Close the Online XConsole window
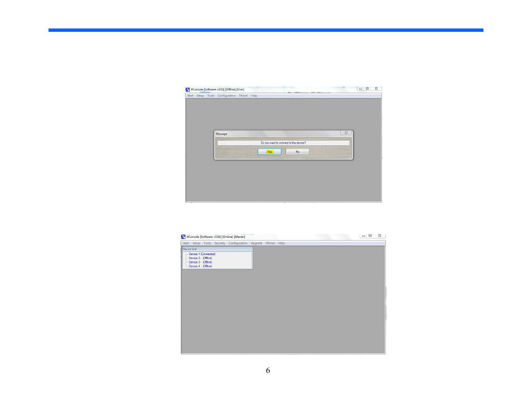 click(380, 236)
